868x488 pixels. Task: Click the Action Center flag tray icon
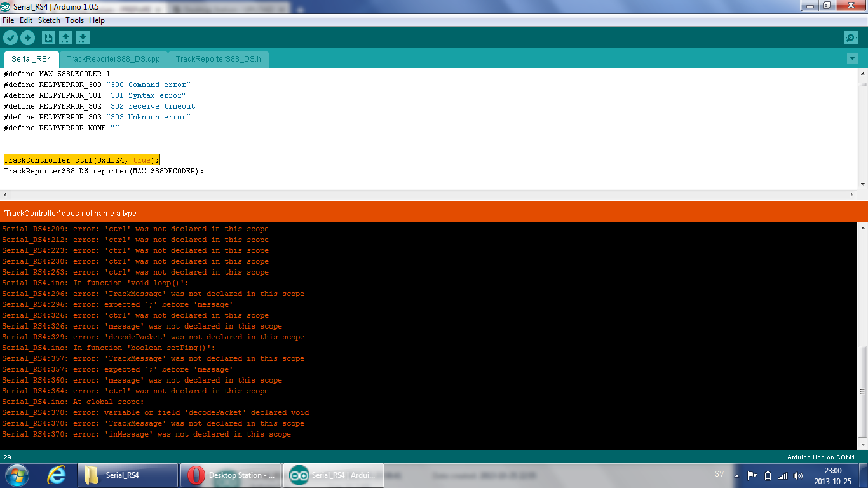click(752, 475)
